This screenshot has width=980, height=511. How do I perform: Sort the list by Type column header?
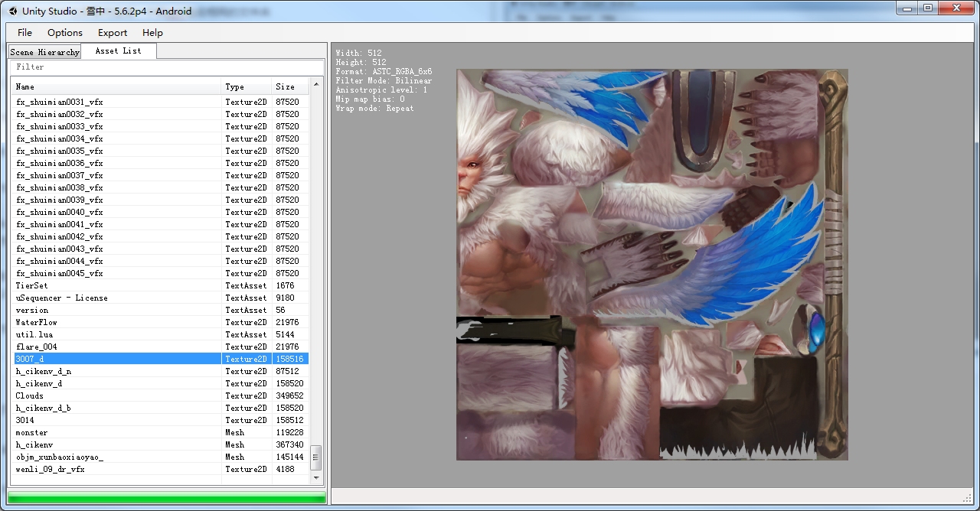[x=247, y=86]
